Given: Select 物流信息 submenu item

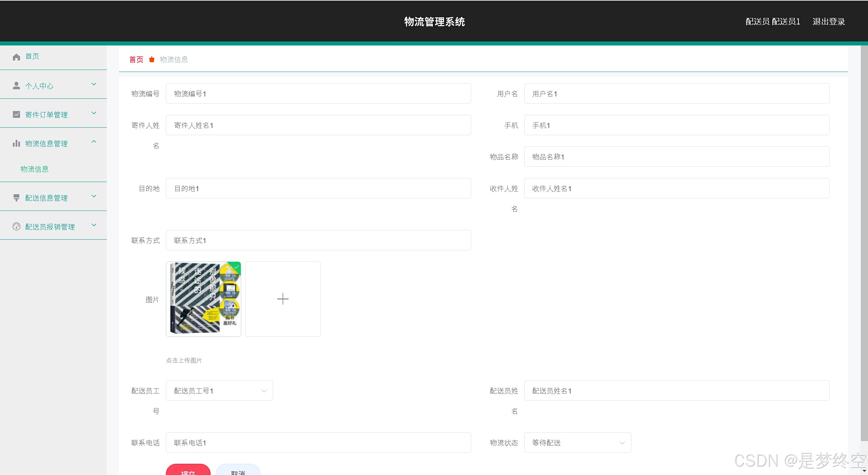Looking at the screenshot, I should click(x=35, y=169).
